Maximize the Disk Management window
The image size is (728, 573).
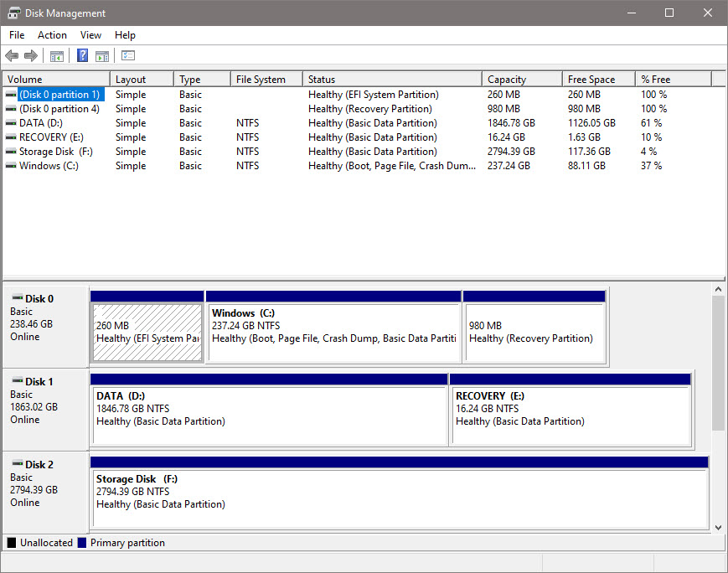669,13
